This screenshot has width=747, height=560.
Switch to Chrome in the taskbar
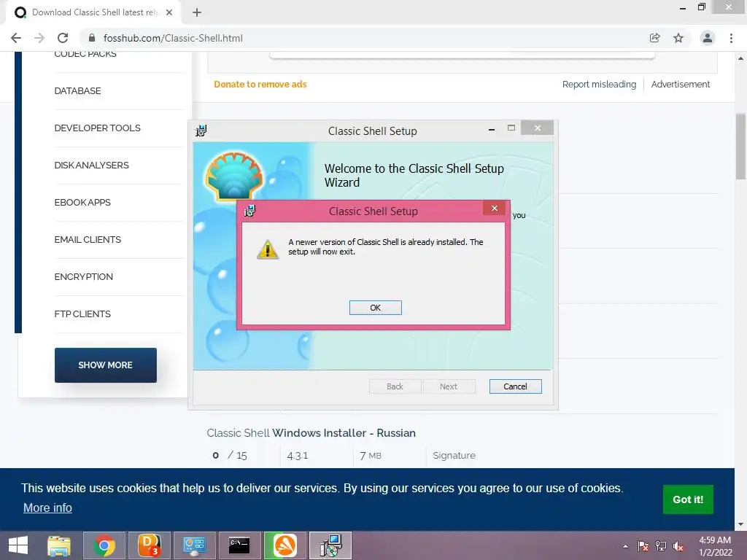tap(104, 545)
